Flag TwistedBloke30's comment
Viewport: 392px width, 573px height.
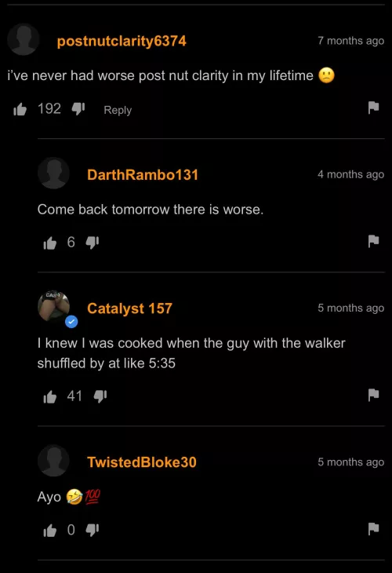373,529
